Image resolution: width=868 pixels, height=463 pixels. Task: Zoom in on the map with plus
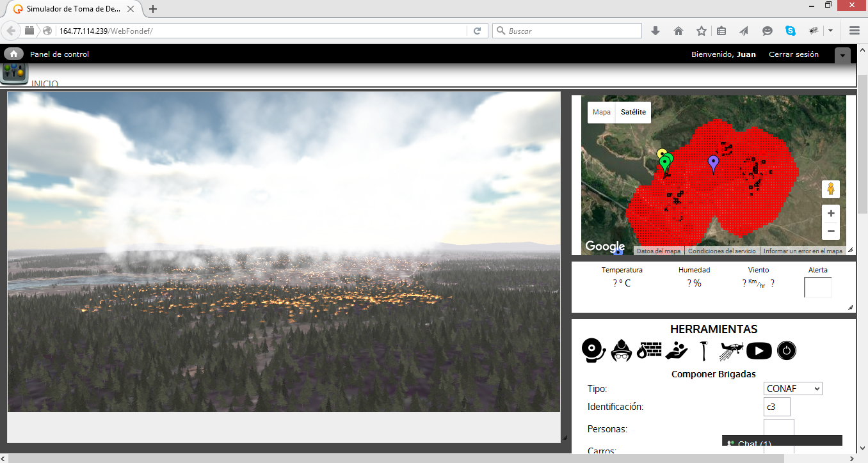[831, 214]
